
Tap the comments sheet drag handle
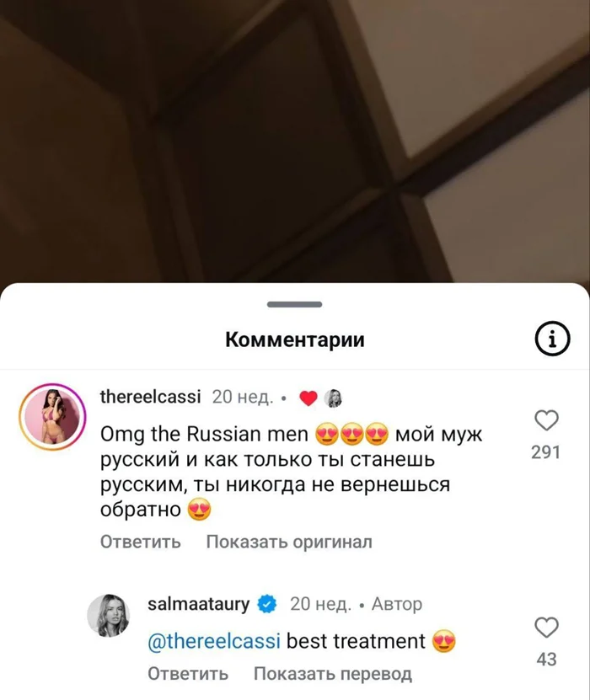tap(295, 304)
